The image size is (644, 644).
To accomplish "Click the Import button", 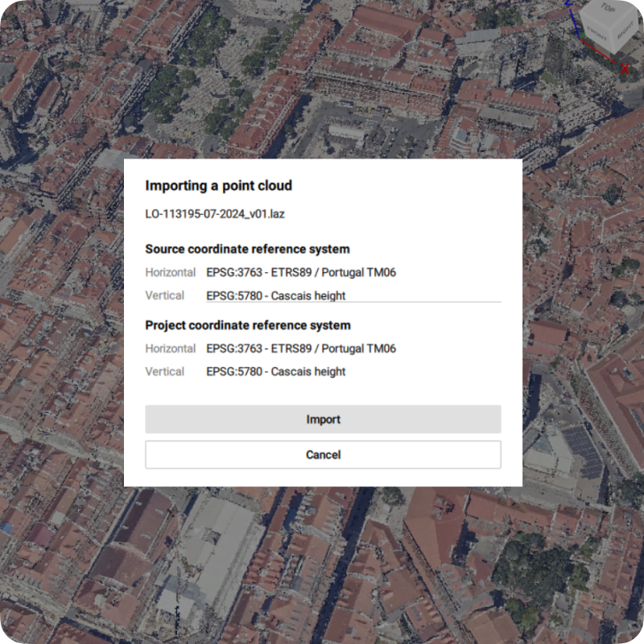I will (323, 419).
